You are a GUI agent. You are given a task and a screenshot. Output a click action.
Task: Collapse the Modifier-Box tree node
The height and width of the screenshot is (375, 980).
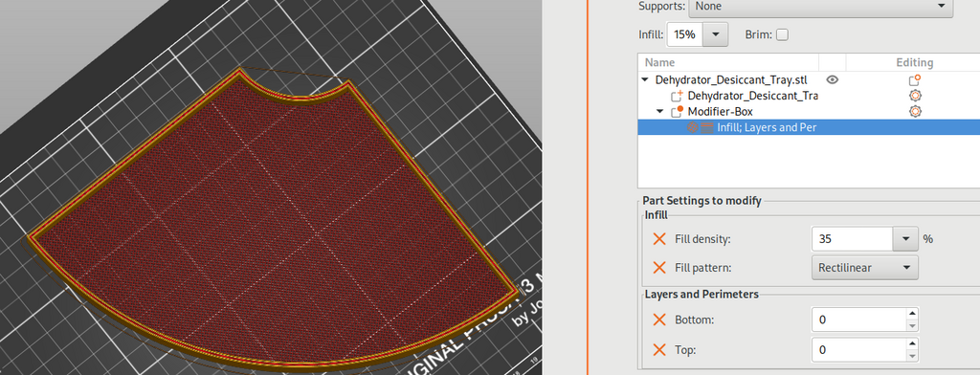click(x=660, y=111)
